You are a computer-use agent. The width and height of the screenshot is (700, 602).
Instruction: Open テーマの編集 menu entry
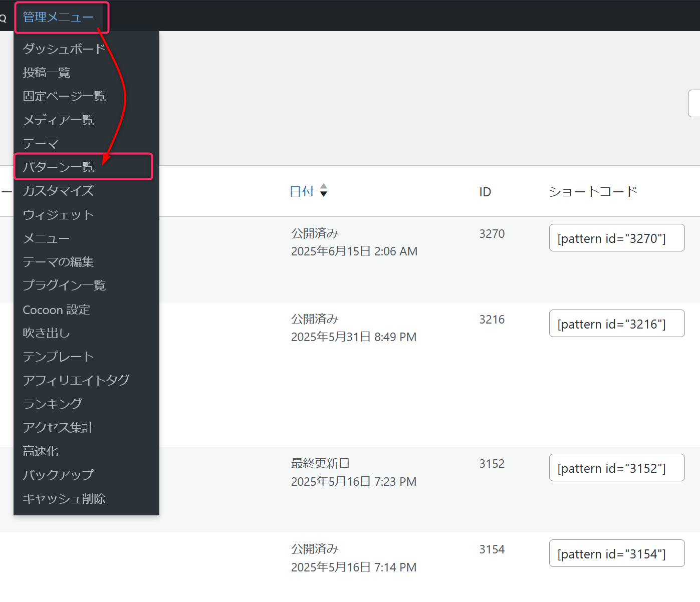(58, 262)
